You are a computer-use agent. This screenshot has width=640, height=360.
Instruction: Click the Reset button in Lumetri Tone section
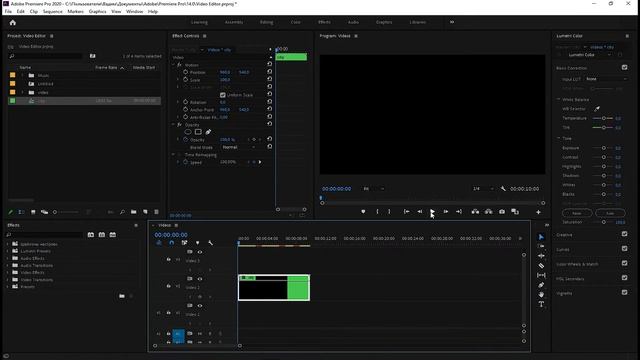pyautogui.click(x=577, y=213)
